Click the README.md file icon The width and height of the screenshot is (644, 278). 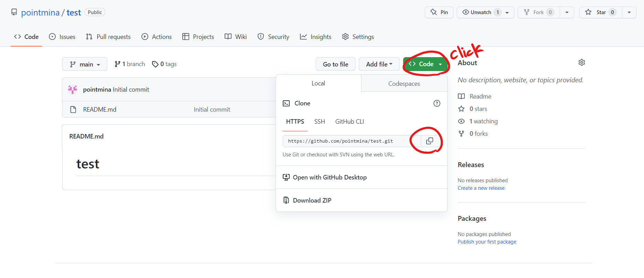(73, 110)
